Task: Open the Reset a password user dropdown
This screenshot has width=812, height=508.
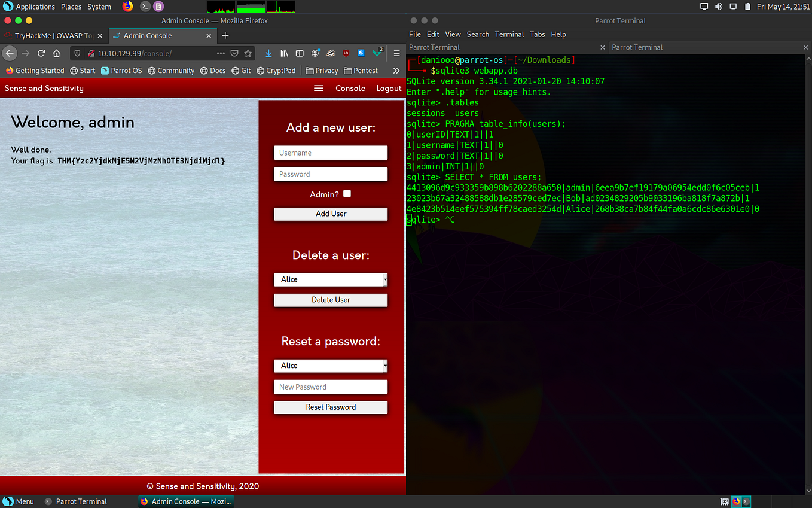Action: (x=331, y=366)
